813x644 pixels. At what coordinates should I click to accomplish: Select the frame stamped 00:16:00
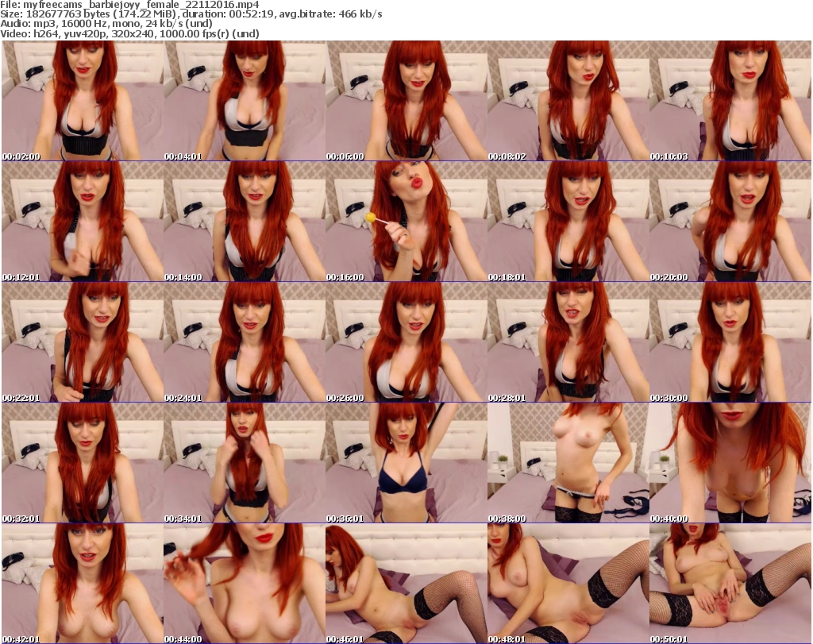click(x=406, y=222)
